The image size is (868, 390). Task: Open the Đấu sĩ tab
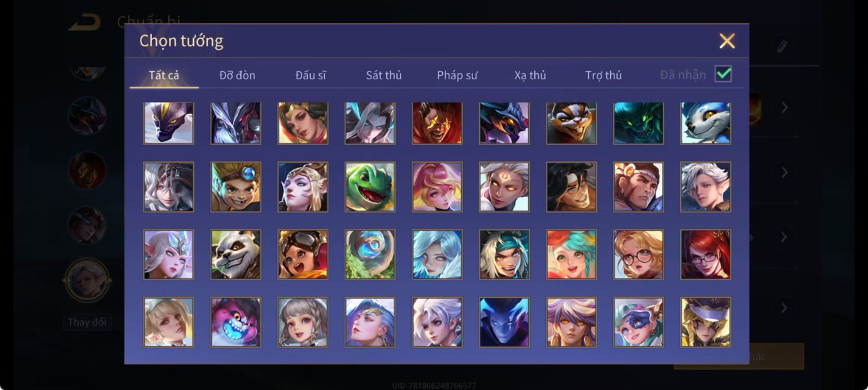coord(311,75)
